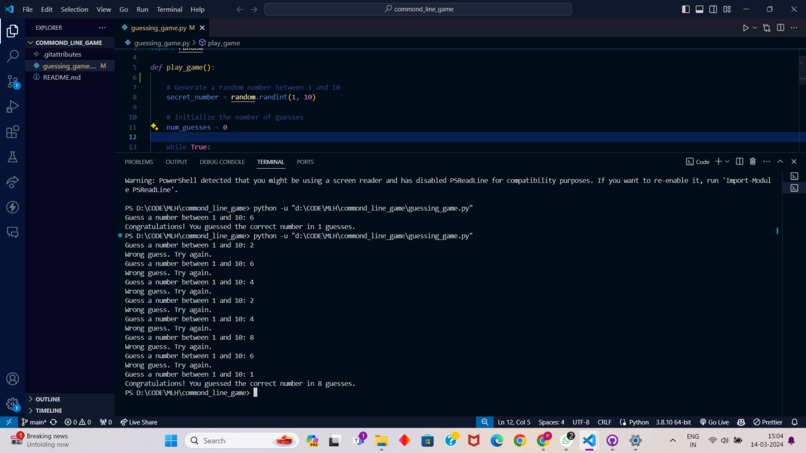Click the errors and warnings count
The width and height of the screenshot is (806, 453).
(78, 422)
